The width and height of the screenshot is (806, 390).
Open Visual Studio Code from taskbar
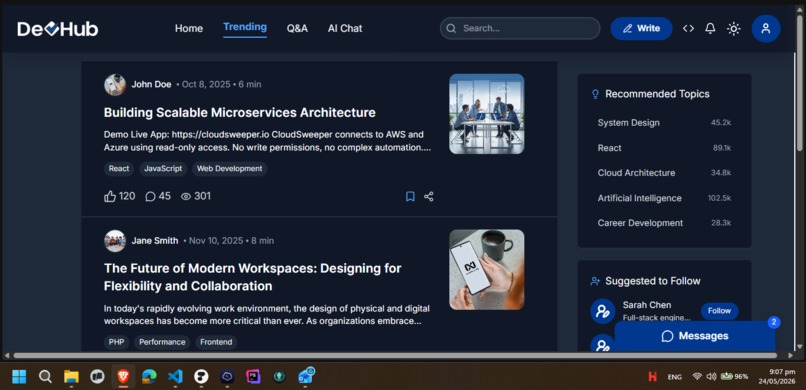coord(175,377)
